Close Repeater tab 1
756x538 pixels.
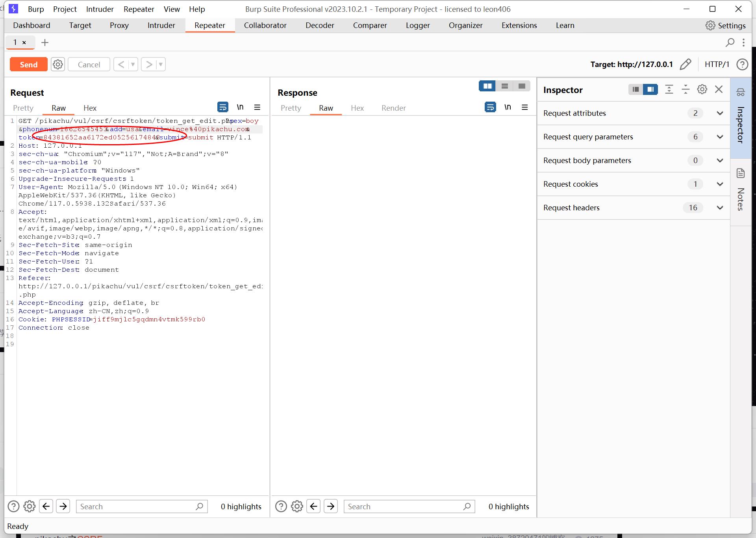pyautogui.click(x=24, y=43)
